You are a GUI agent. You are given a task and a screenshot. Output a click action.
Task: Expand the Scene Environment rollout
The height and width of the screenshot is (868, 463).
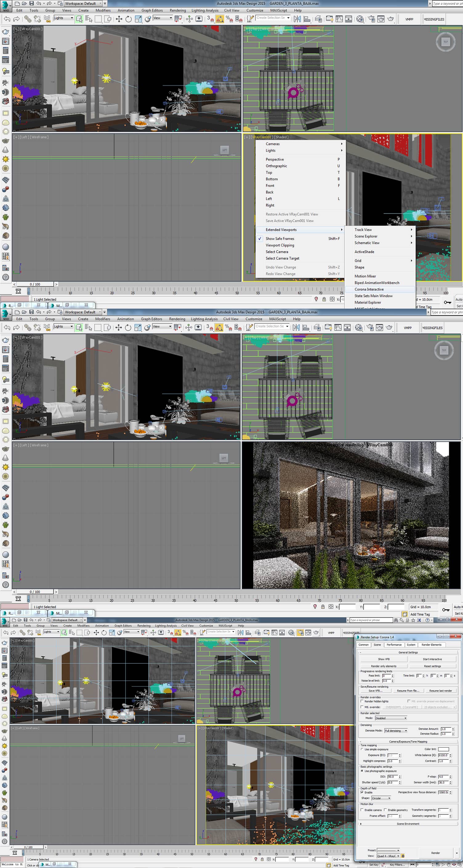[x=408, y=824]
